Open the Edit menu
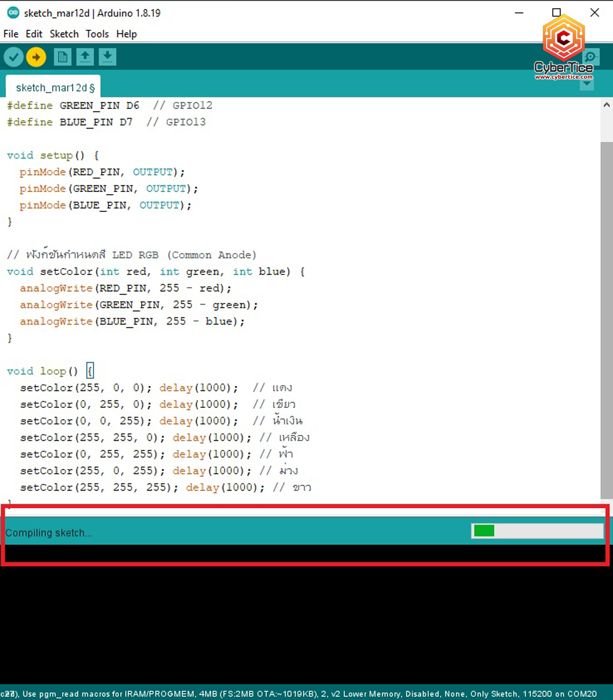Viewport: 613px width, 700px height. (34, 34)
